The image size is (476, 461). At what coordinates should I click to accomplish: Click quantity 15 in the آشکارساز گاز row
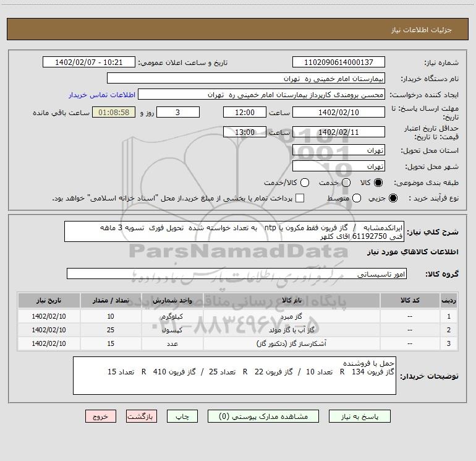[111, 343]
